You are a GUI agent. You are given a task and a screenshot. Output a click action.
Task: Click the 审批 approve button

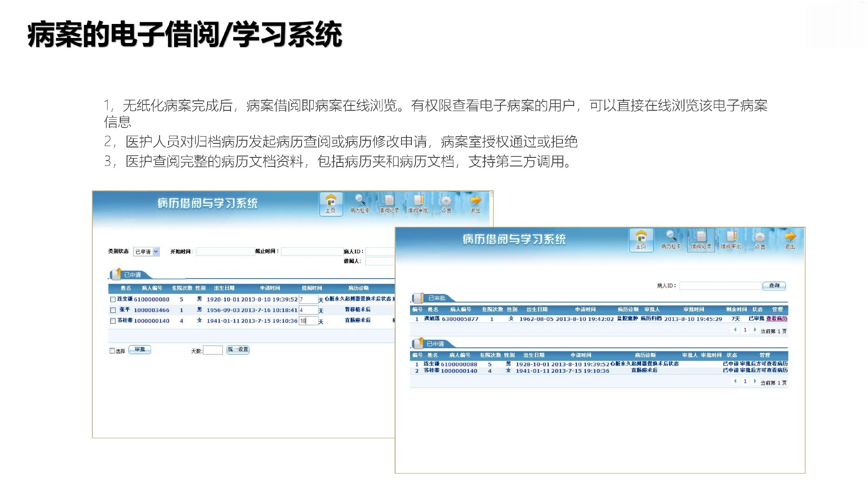pos(140,350)
